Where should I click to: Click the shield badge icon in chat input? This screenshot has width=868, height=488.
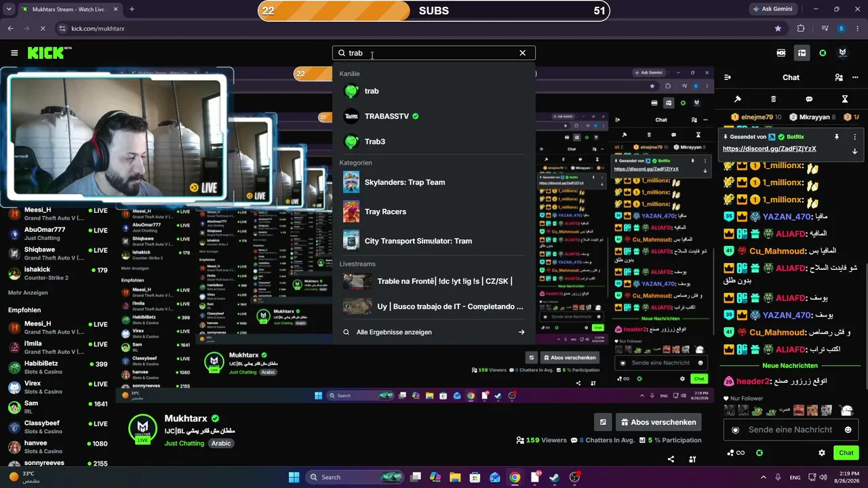(735, 430)
